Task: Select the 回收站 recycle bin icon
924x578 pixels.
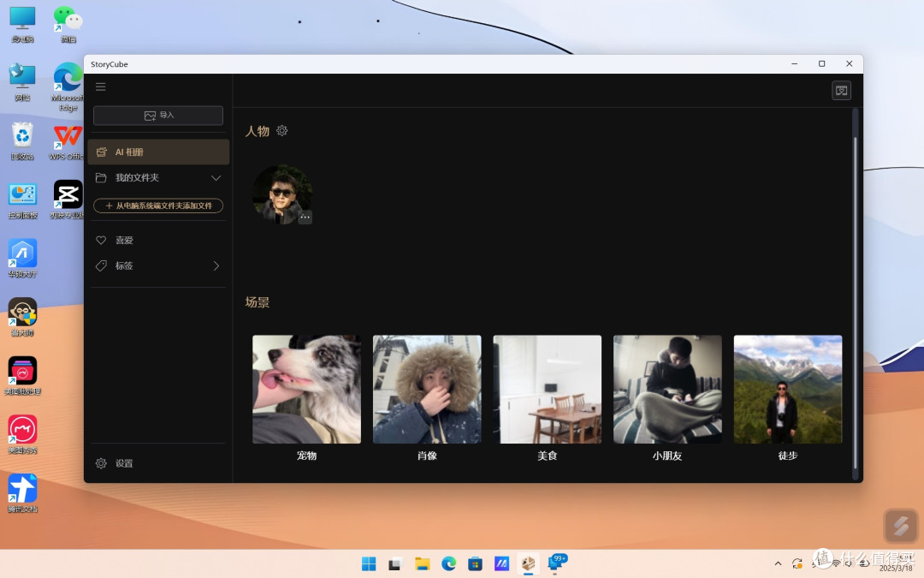Action: 22,141
